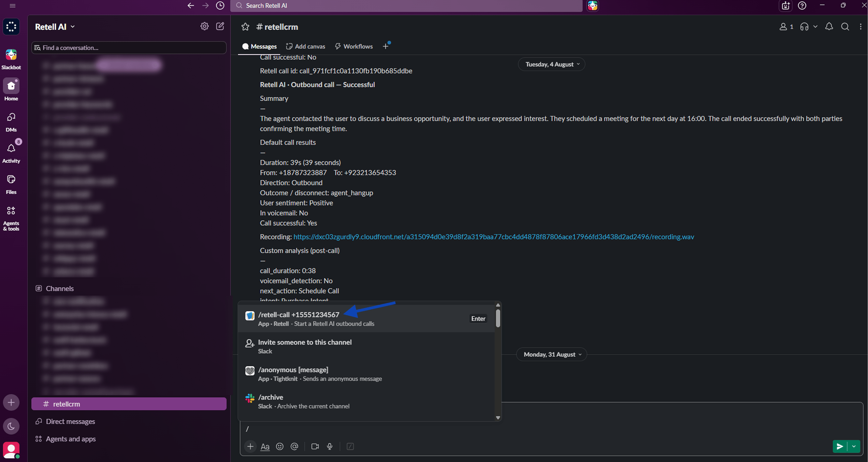Viewport: 868px width, 462px height.
Task: Open the emoji picker in composer
Action: pos(280,447)
